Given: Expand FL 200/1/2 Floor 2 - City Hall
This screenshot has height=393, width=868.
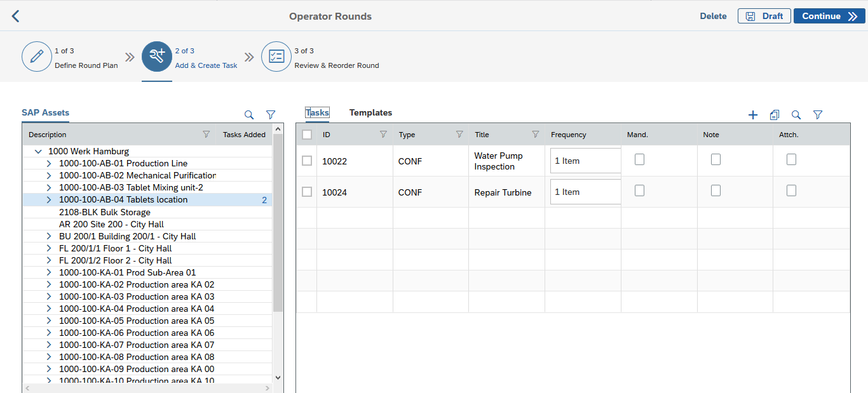Looking at the screenshot, I should pyautogui.click(x=49, y=260).
